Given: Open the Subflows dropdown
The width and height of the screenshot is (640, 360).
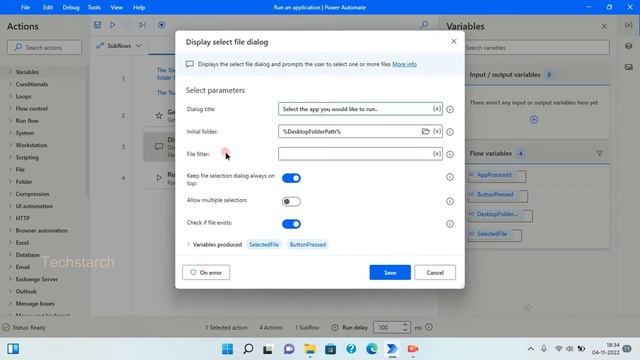Looking at the screenshot, I should (x=119, y=46).
